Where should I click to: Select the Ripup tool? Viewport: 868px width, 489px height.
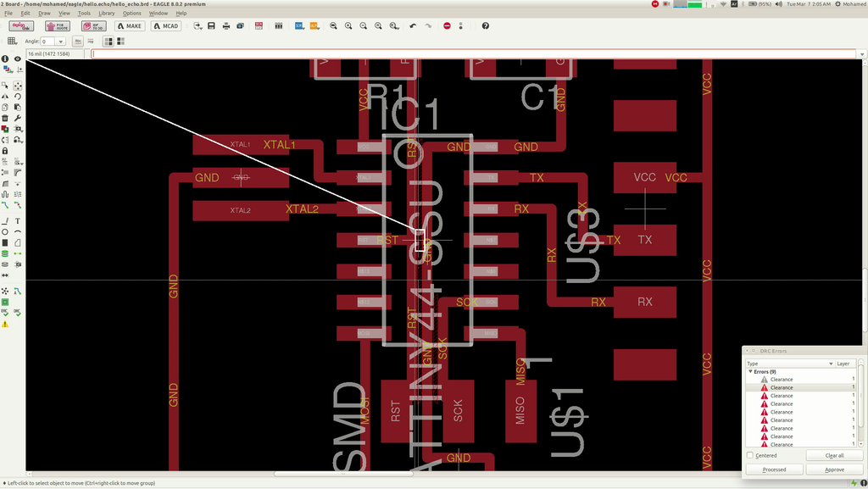[18, 205]
